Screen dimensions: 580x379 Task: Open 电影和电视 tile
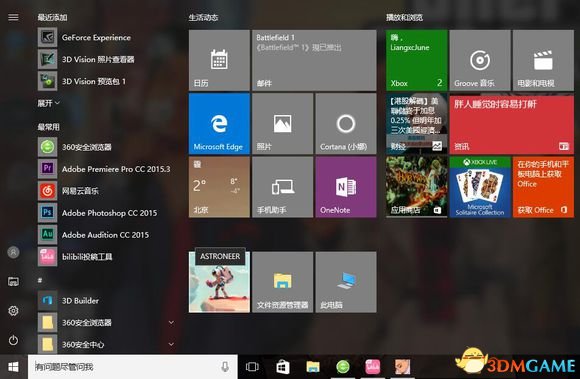pyautogui.click(x=543, y=60)
